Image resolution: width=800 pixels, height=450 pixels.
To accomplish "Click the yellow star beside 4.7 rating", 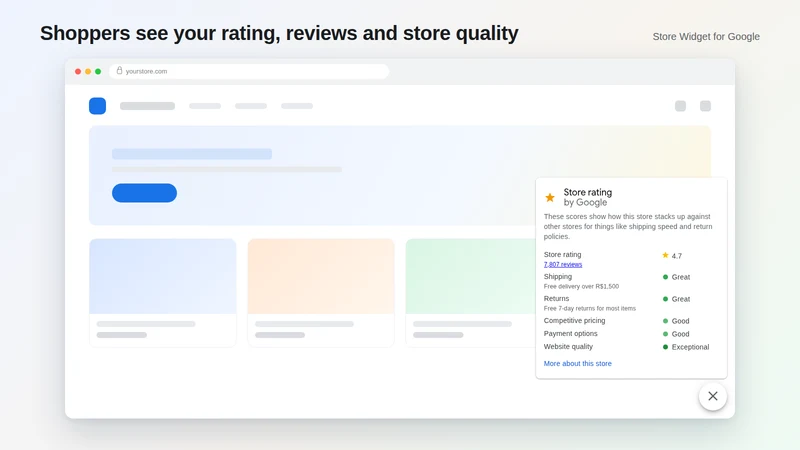I will pos(665,255).
